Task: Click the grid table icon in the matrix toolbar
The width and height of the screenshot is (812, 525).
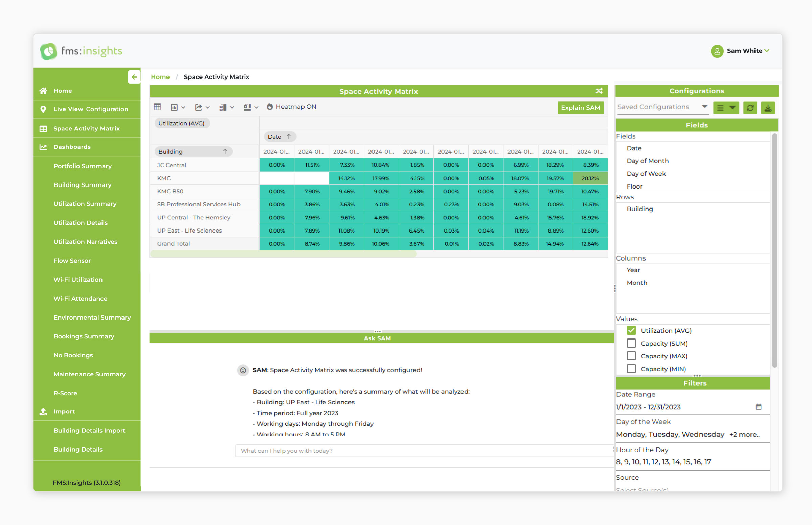Action: (157, 107)
